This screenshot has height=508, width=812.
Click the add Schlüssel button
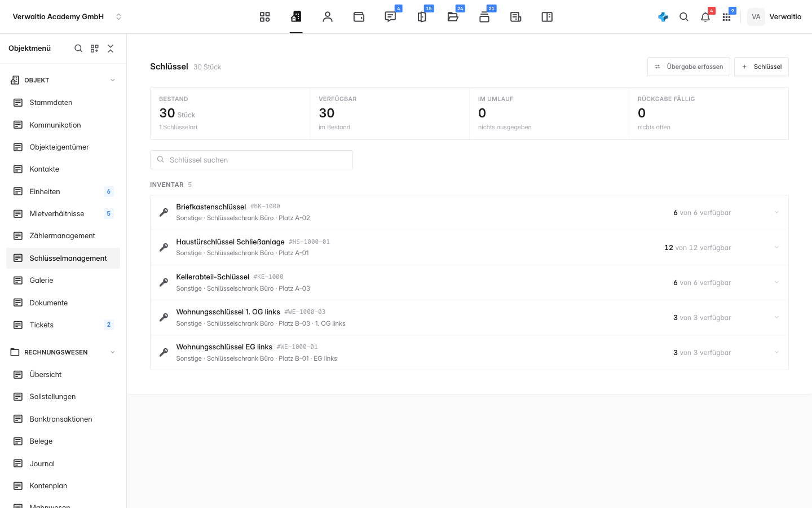point(761,67)
